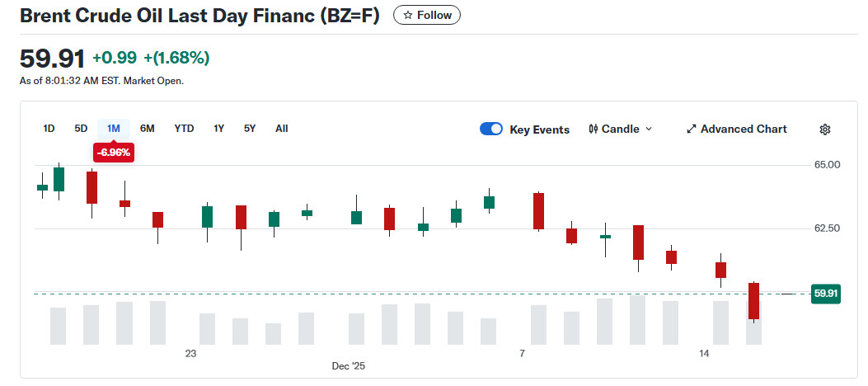
Task: Expand the Candle chart type dropdown
Action: [648, 129]
